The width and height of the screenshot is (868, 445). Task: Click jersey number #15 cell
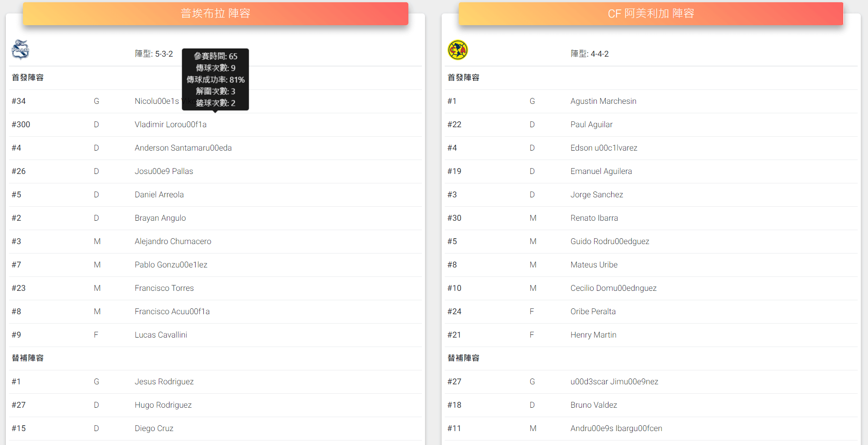(18, 428)
